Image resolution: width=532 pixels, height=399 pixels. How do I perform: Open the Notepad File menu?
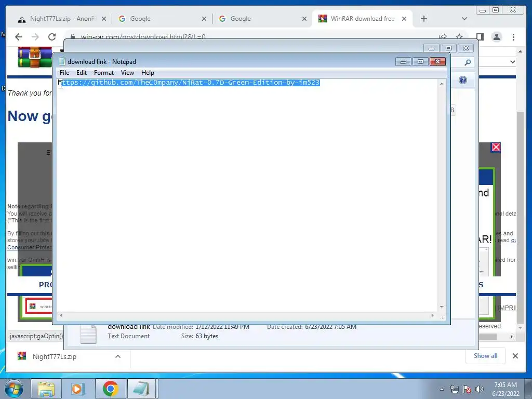coord(64,73)
